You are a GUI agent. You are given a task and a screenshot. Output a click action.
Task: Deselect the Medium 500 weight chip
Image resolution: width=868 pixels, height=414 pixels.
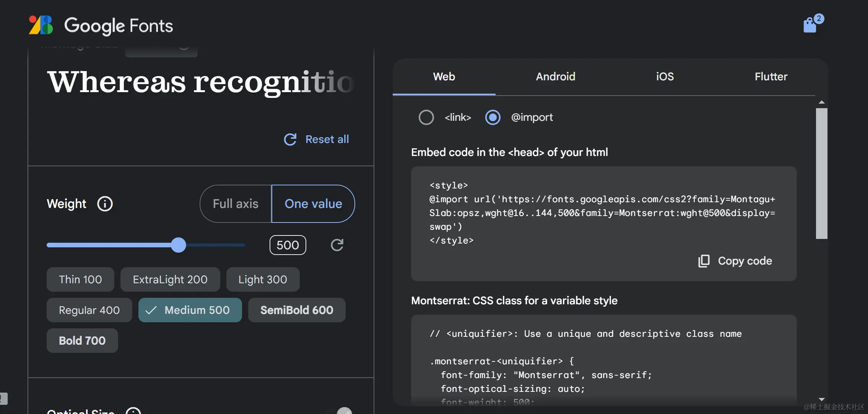point(190,310)
